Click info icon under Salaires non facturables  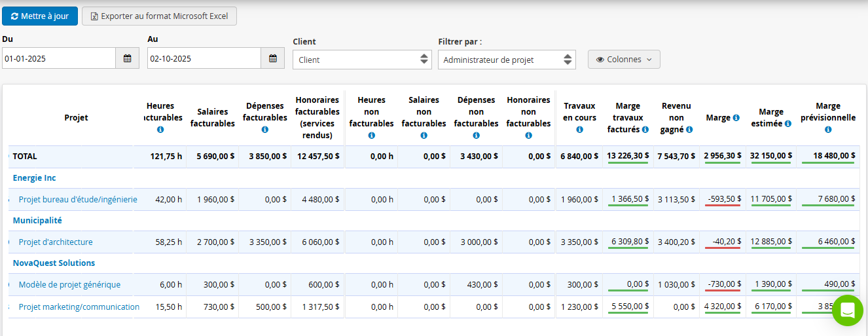pos(424,136)
